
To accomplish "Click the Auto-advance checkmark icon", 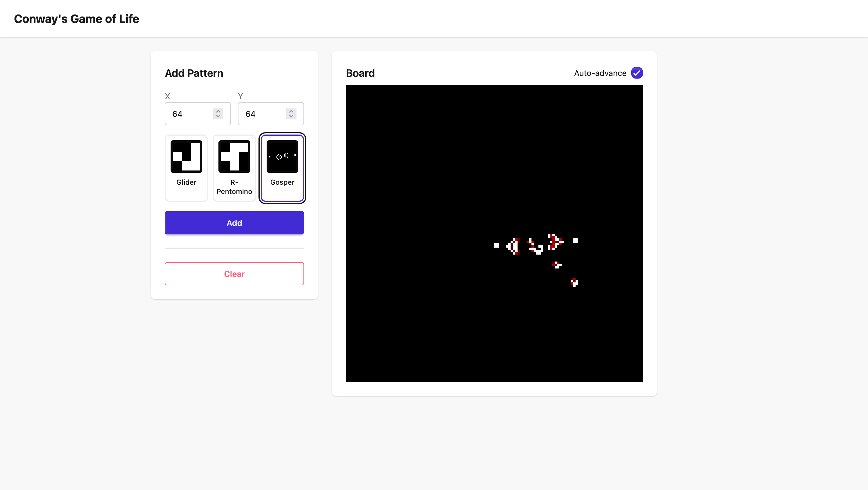I will [637, 73].
